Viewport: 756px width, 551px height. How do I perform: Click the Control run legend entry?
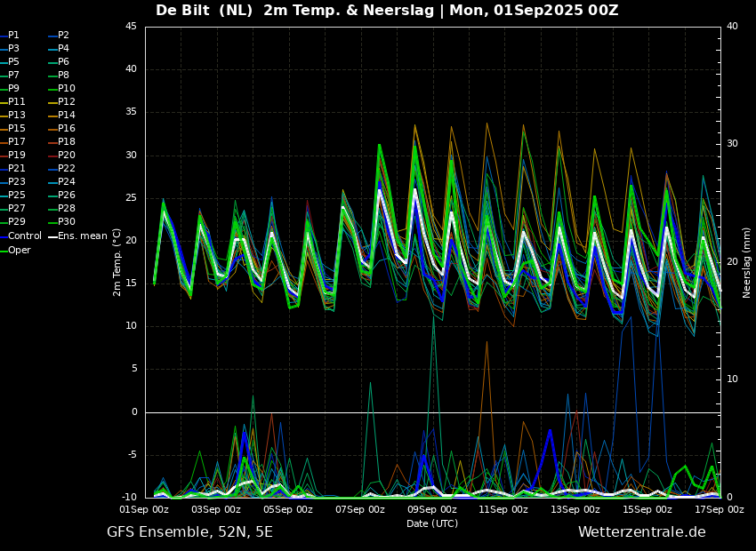point(24,236)
